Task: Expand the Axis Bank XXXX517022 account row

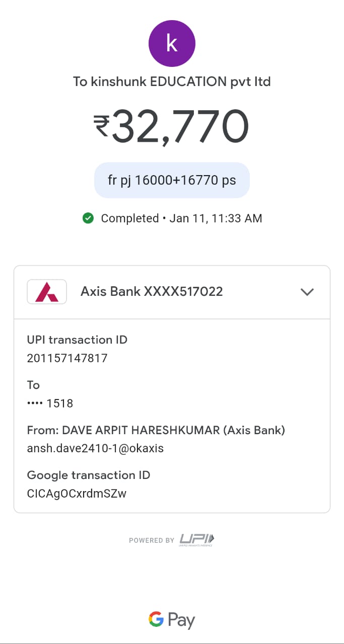Action: (x=152, y=291)
